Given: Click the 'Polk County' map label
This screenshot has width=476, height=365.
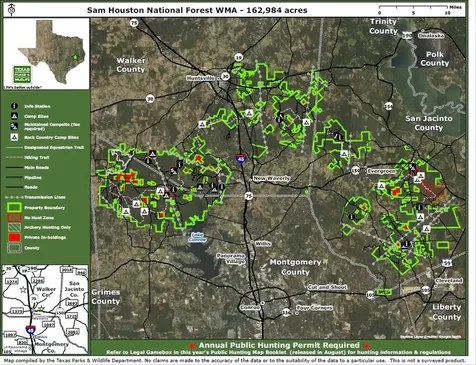Looking at the screenshot, I should pyautogui.click(x=435, y=59).
